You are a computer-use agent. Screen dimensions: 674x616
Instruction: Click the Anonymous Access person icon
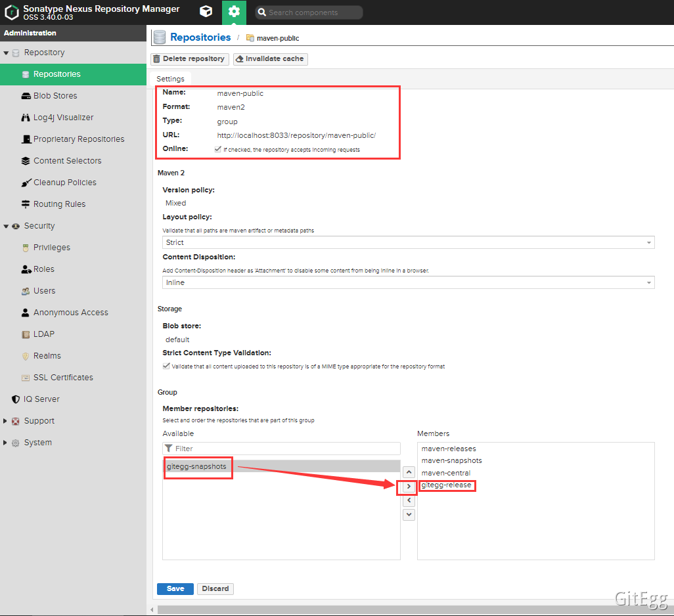pyautogui.click(x=26, y=313)
